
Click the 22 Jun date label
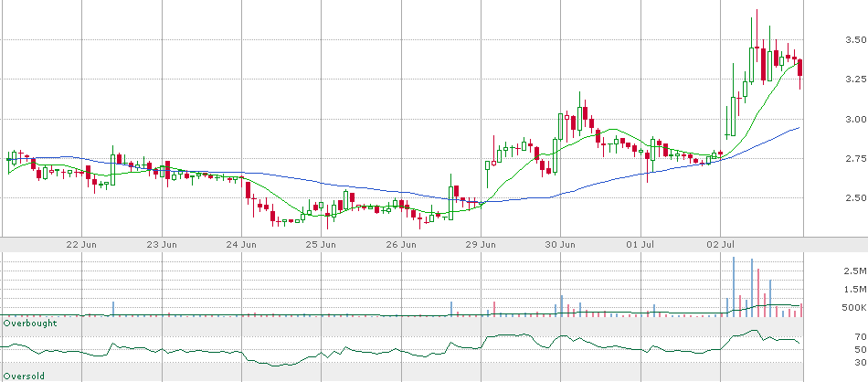[83, 245]
